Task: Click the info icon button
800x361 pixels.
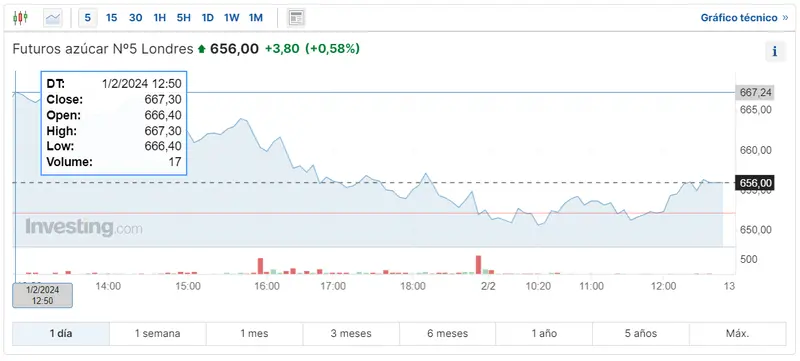Action: [775, 51]
